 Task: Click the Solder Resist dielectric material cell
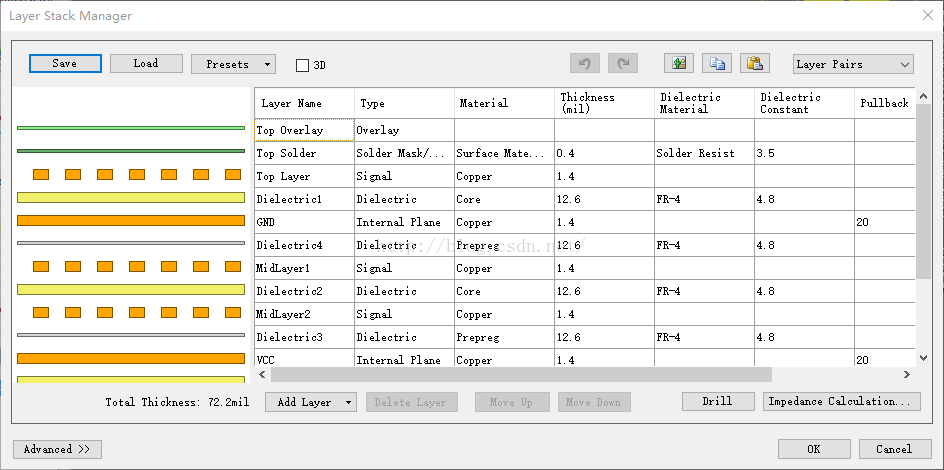click(x=704, y=153)
